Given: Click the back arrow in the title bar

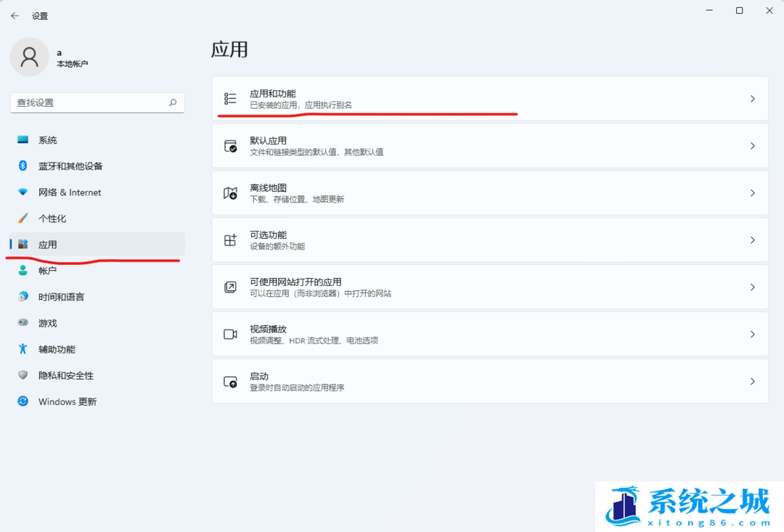Looking at the screenshot, I should tap(15, 16).
